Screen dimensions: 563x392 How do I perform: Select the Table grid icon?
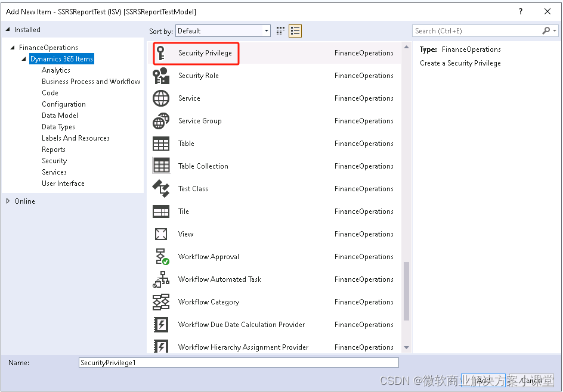[x=161, y=144]
